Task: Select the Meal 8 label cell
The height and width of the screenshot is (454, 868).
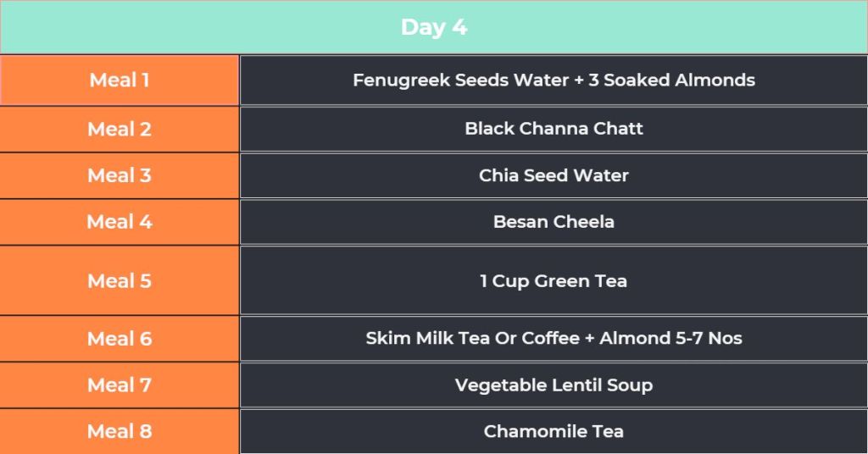Action: (120, 431)
